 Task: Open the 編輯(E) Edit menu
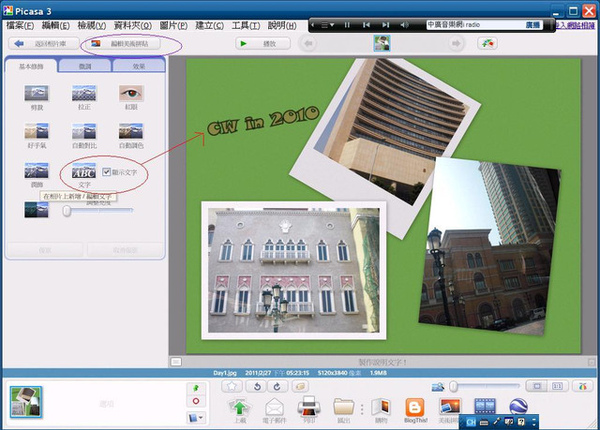click(x=55, y=26)
